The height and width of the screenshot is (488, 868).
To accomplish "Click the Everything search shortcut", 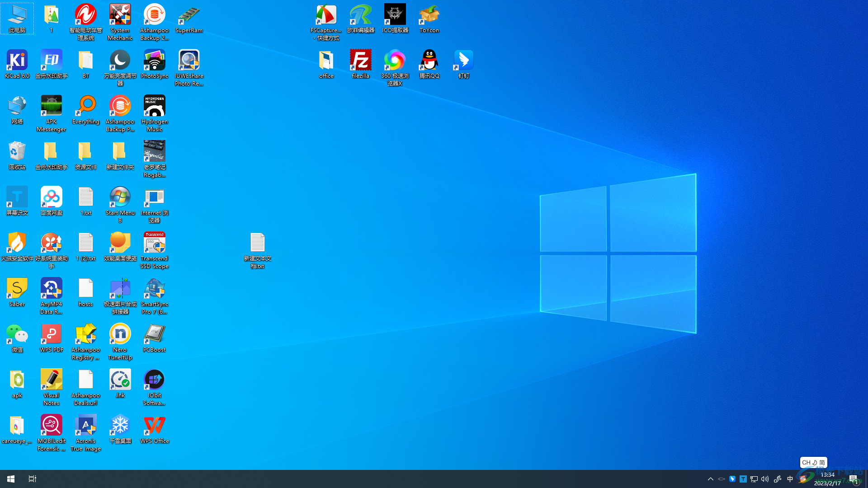I will click(x=86, y=110).
